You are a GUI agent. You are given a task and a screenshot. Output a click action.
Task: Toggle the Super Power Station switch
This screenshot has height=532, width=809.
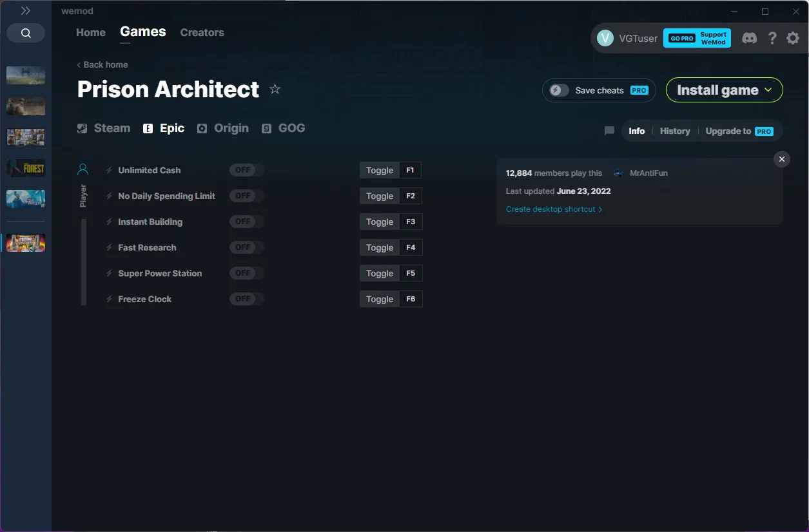tap(247, 273)
